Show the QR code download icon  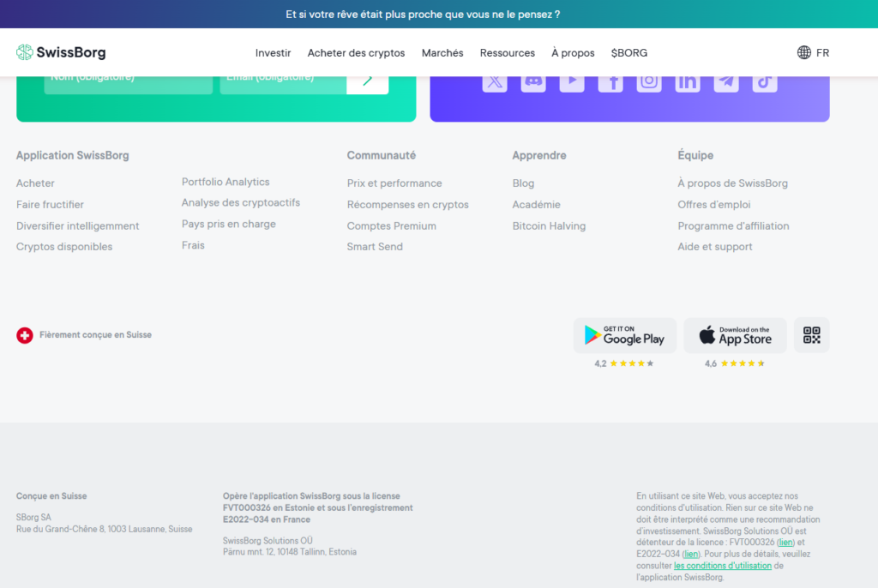click(x=812, y=335)
